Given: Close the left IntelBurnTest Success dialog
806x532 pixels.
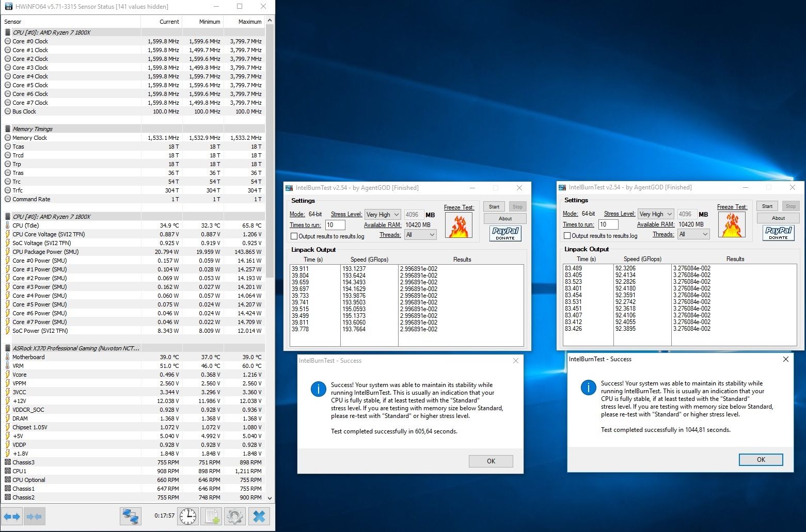Looking at the screenshot, I should pyautogui.click(x=515, y=361).
